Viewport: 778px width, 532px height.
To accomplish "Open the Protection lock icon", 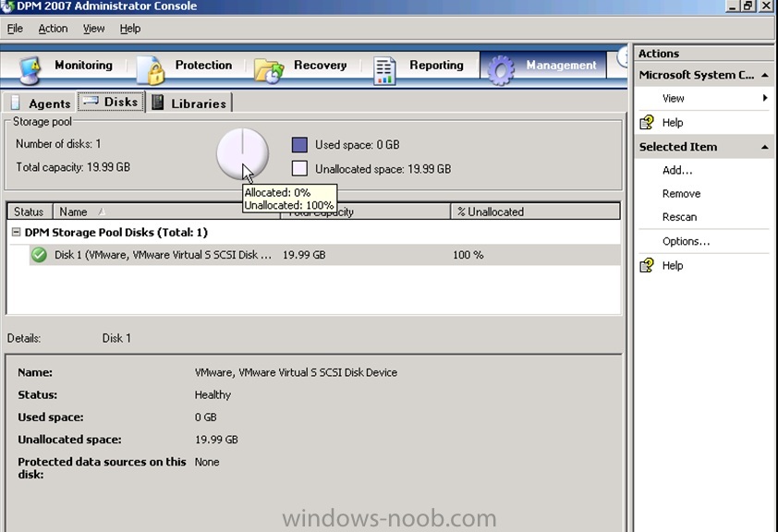I will [x=151, y=70].
